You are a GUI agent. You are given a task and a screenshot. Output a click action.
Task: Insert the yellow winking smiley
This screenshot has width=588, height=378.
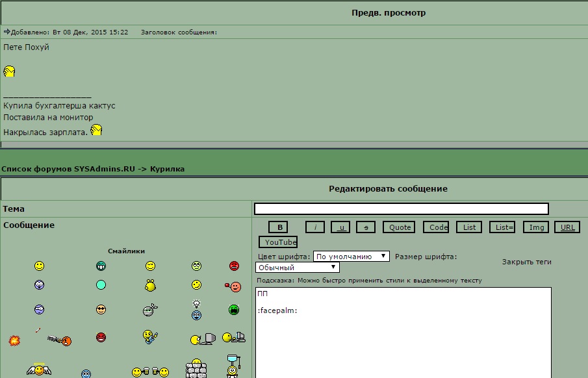point(150,266)
